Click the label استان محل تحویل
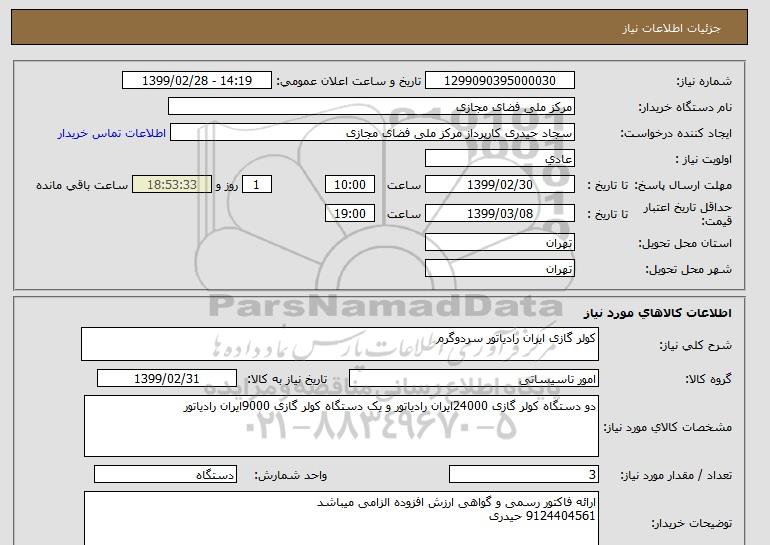 (685, 243)
